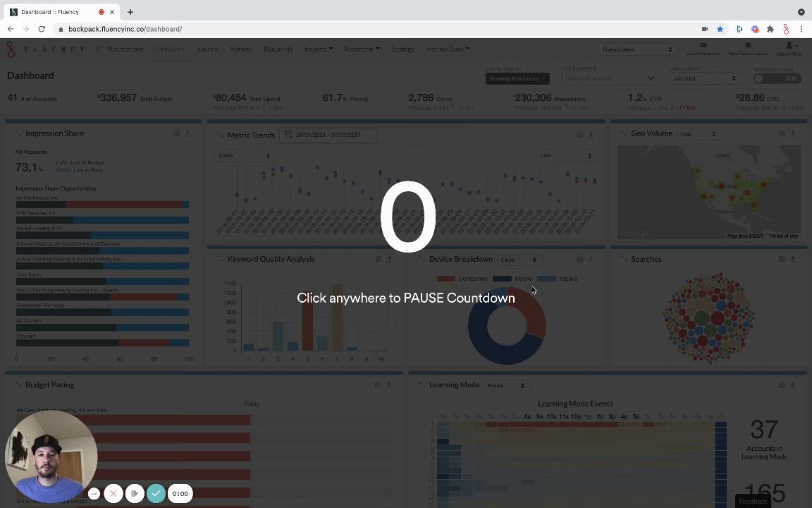Download the Impression Share widget data
Screen dimensions: 812x508
[187, 133]
